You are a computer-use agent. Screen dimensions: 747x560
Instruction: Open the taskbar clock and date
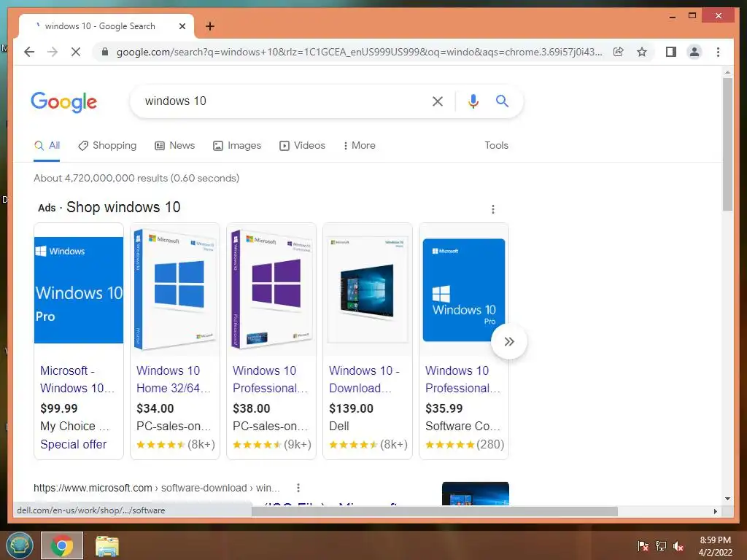click(x=715, y=546)
